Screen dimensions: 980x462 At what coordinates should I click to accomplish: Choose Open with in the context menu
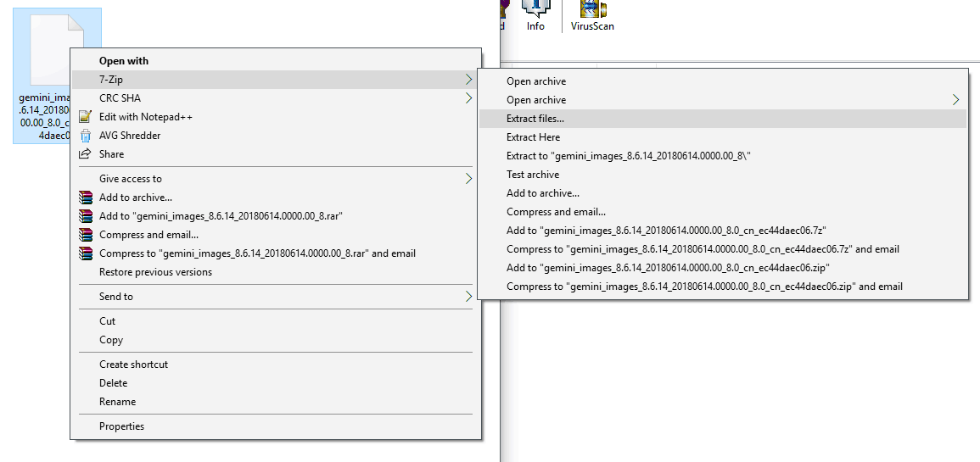pos(276,60)
